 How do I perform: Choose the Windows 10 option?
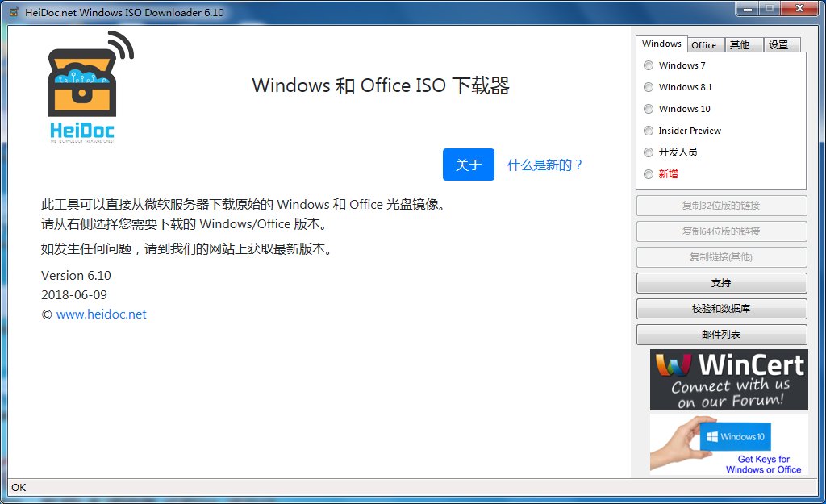click(649, 109)
